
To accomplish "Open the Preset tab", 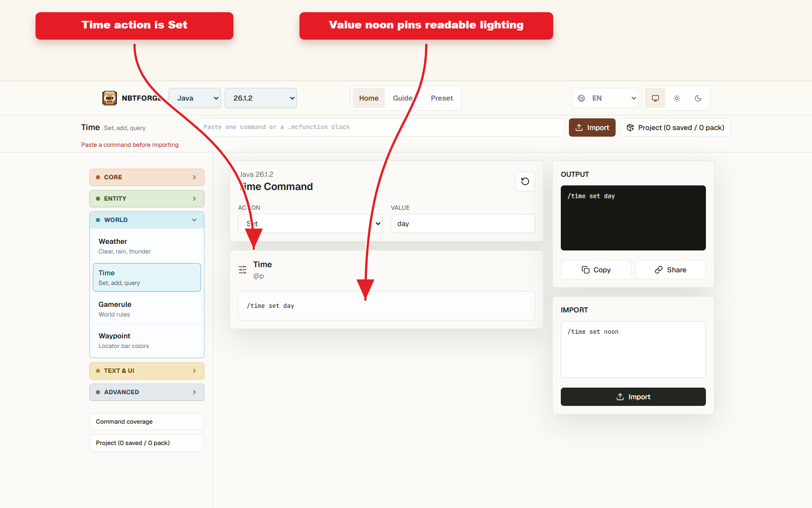I will click(x=442, y=98).
